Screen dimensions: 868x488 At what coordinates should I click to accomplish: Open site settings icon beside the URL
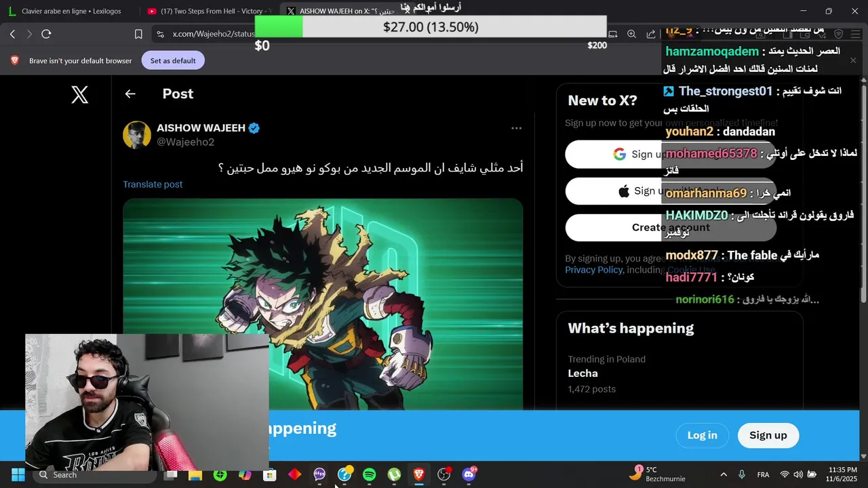[x=159, y=34]
